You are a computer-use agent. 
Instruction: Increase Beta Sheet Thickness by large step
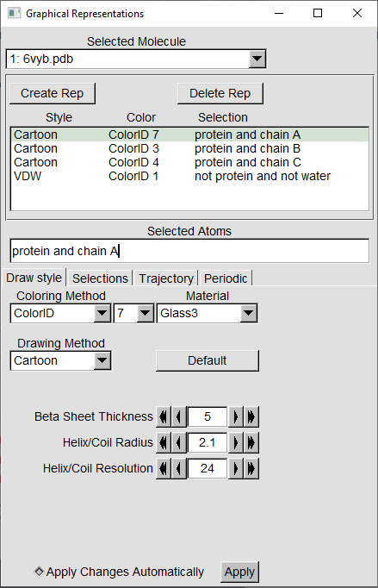251,416
